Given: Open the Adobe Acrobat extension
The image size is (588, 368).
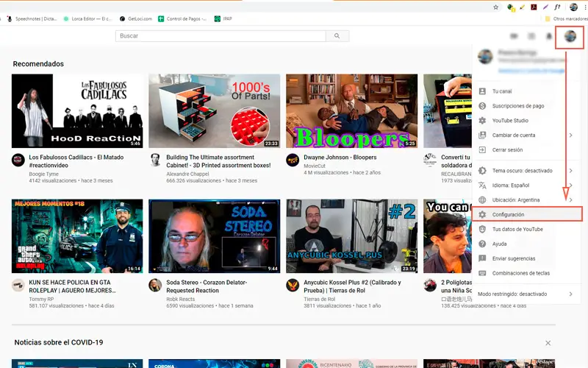Looking at the screenshot, I should coord(534,7).
